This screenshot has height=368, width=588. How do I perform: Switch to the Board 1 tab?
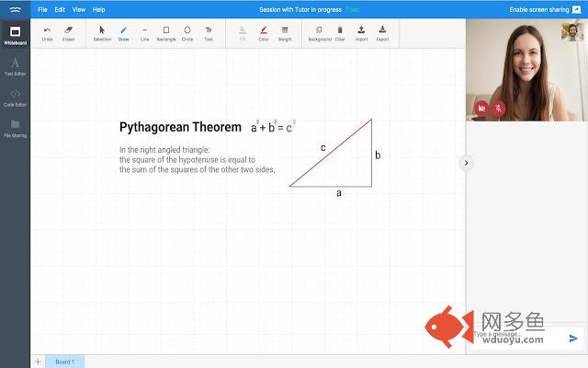pyautogui.click(x=65, y=362)
